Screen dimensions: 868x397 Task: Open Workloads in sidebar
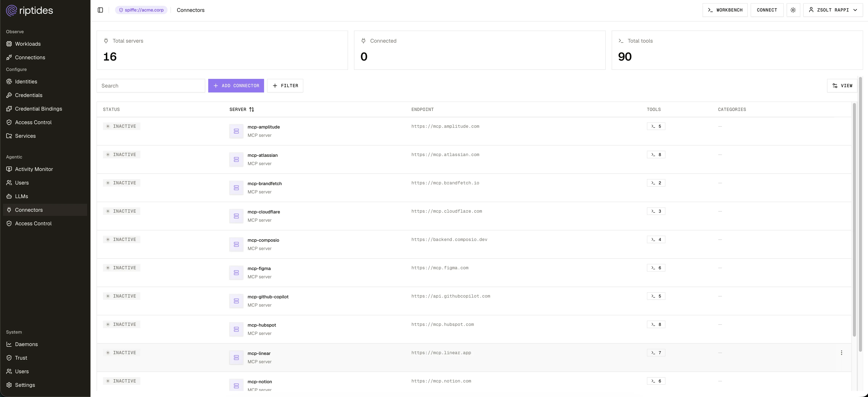[45, 44]
